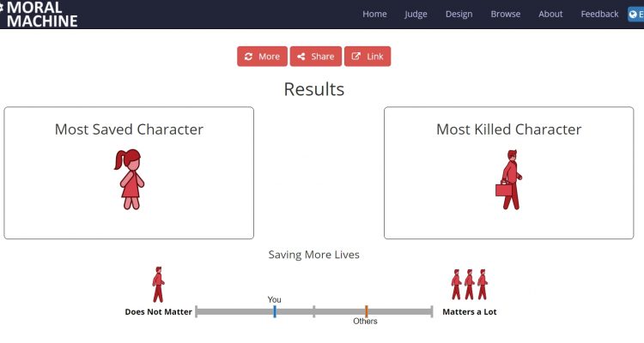Select the Most Saved Character card title
Image resolution: width=644 pixels, height=343 pixels.
(x=129, y=129)
